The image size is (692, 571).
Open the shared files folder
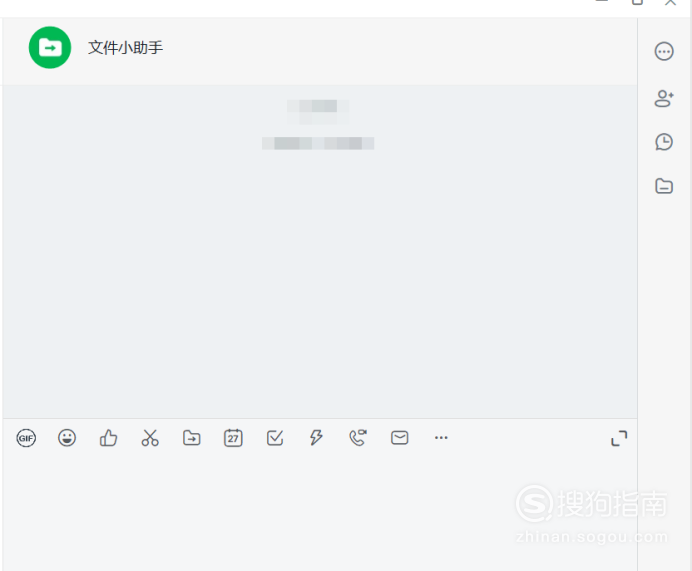pos(664,186)
